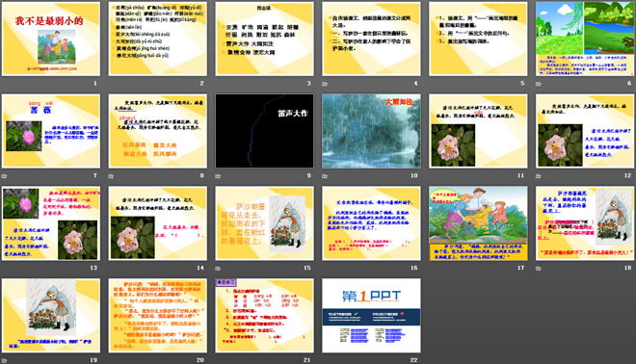Select slide 4 thumbnail

tap(371, 39)
